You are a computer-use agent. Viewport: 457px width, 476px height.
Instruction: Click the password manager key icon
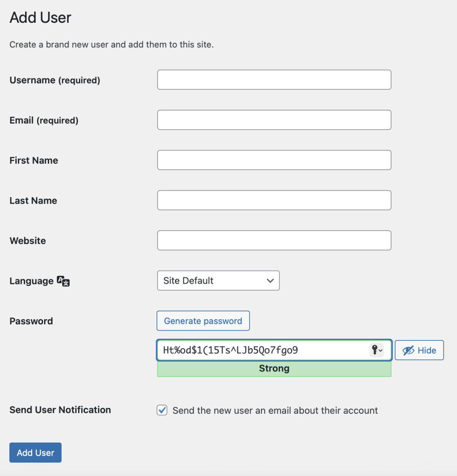[377, 350]
